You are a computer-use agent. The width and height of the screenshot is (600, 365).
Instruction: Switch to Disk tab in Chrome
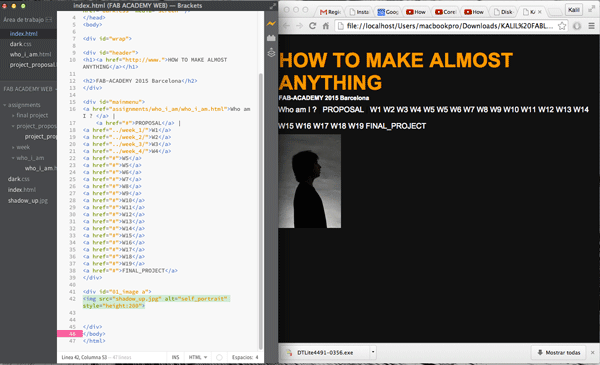pyautogui.click(x=503, y=12)
